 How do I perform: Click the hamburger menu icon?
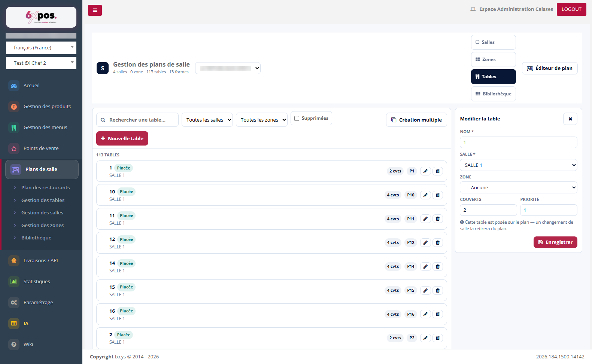pyautogui.click(x=95, y=10)
